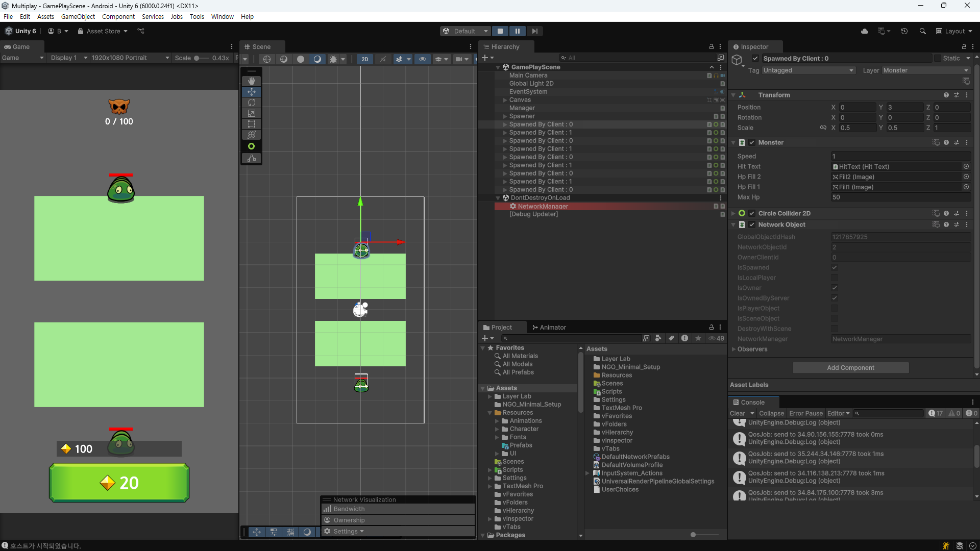Open the Assets menu
This screenshot has width=980, height=551.
(x=45, y=17)
